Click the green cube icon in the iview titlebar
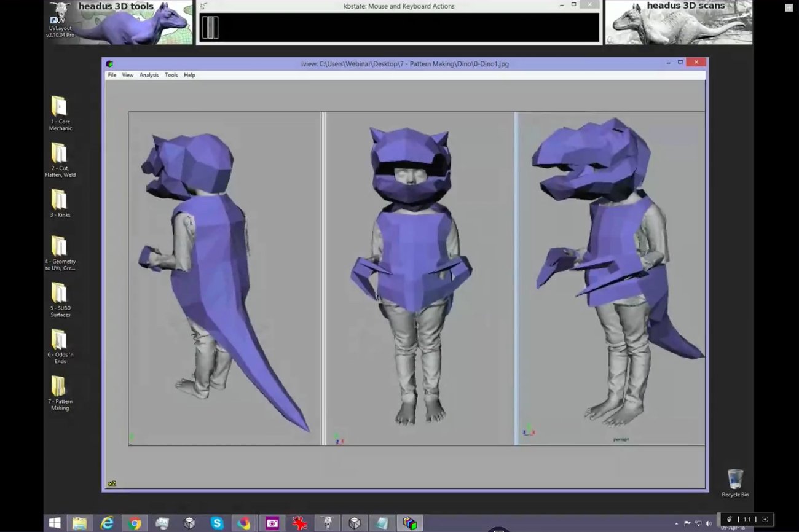This screenshot has width=799, height=532. 109,63
